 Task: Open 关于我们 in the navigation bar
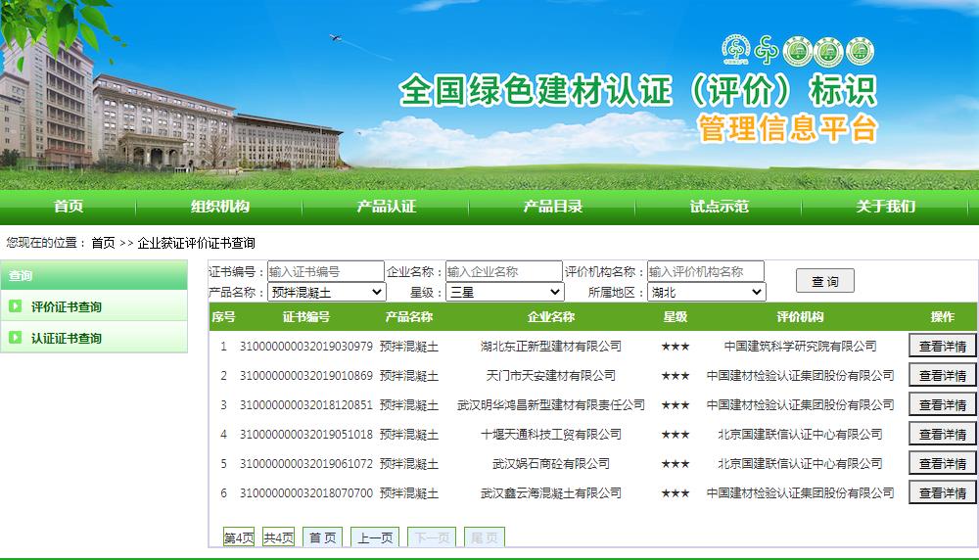(x=886, y=206)
